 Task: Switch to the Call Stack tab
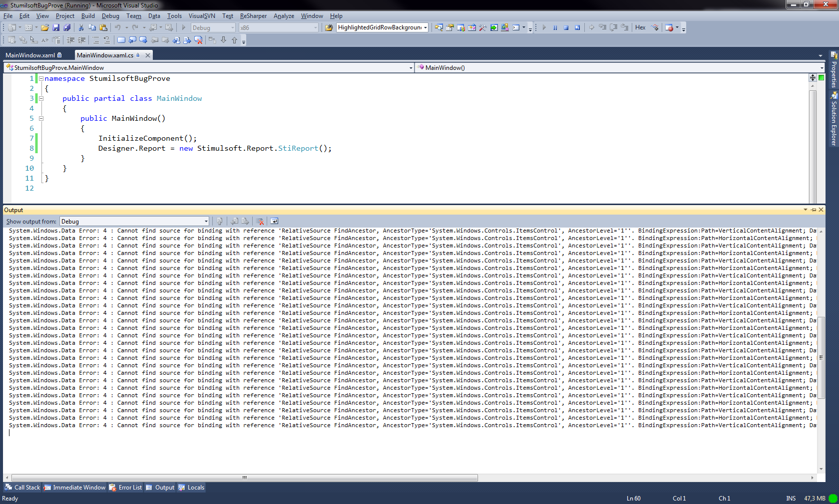tap(22, 488)
